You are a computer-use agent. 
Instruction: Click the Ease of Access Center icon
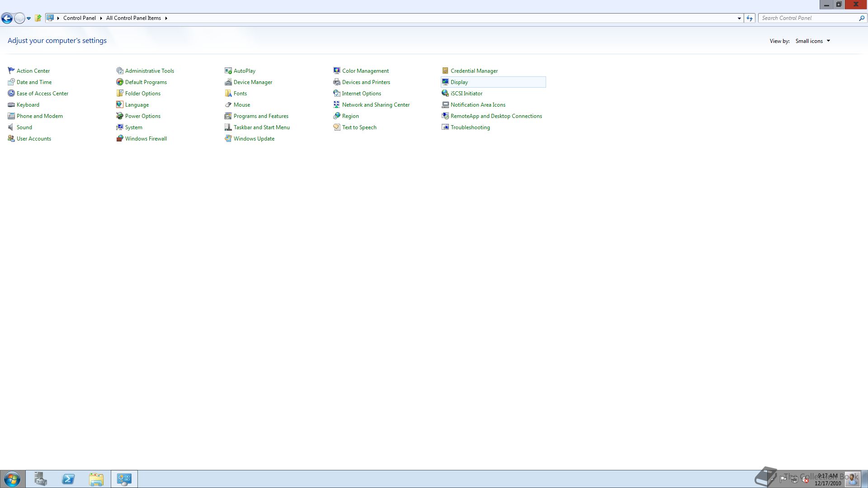(x=11, y=93)
